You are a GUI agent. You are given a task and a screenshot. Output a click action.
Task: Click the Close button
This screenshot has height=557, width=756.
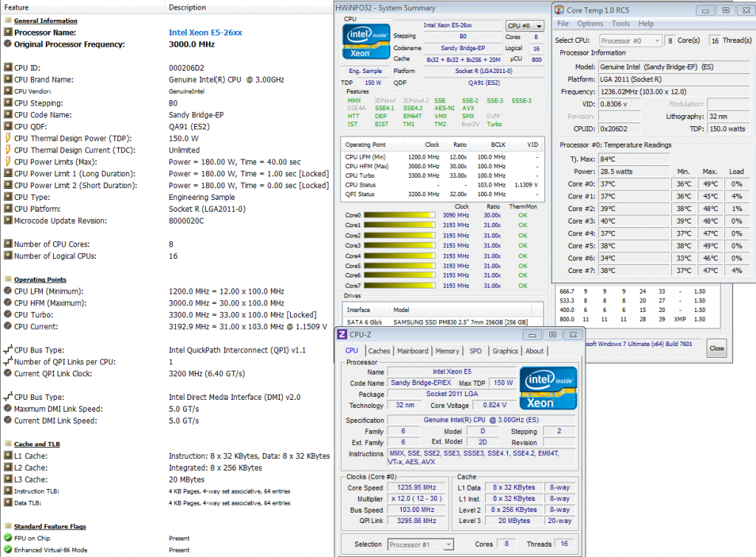pyautogui.click(x=716, y=348)
